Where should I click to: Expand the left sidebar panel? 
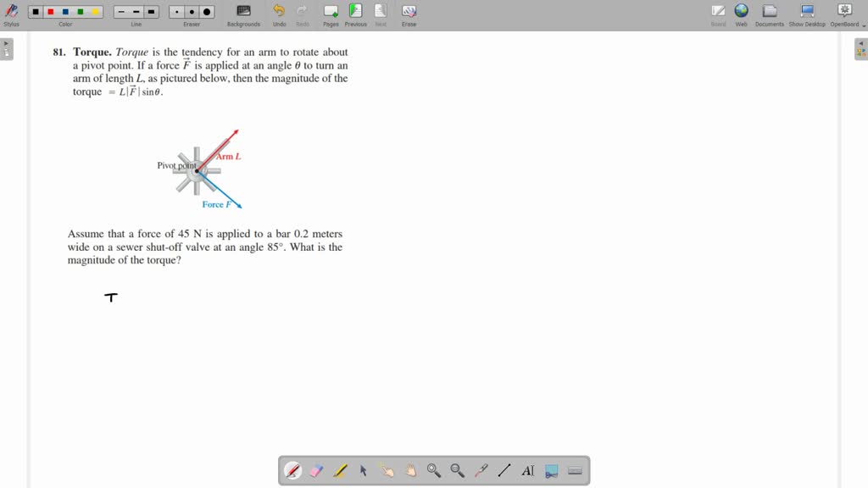click(x=7, y=48)
